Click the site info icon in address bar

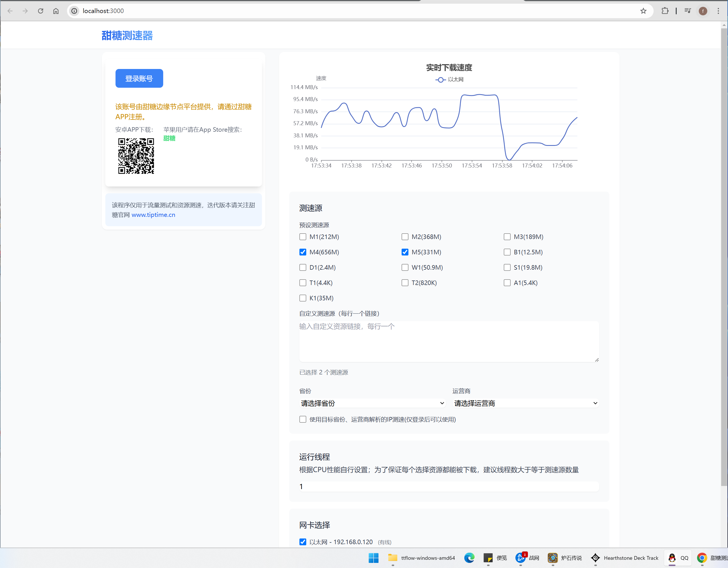74,11
